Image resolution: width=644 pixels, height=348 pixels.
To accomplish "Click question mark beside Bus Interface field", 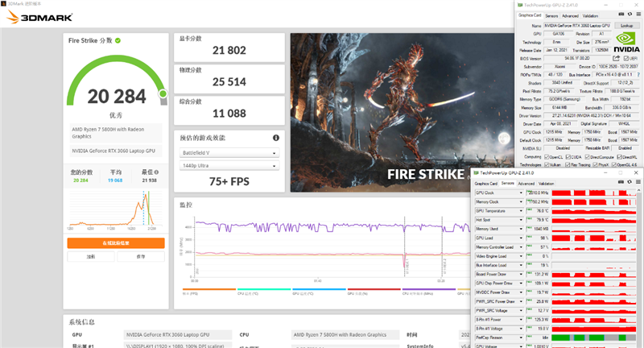I will click(638, 75).
